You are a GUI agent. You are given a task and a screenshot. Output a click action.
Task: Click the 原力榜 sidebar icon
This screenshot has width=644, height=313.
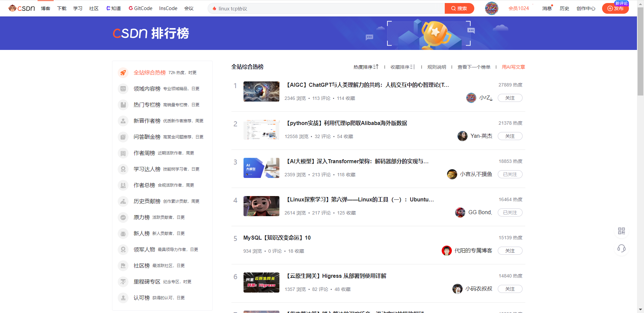click(123, 217)
